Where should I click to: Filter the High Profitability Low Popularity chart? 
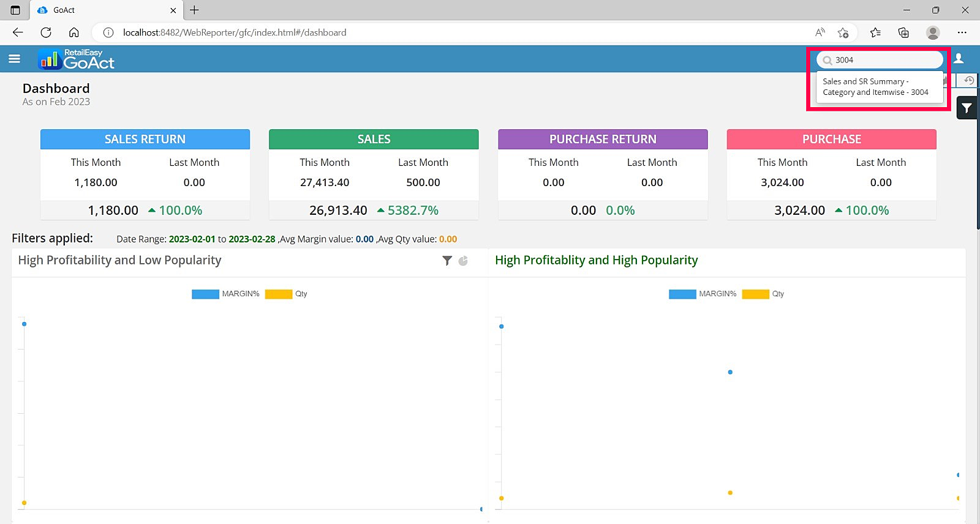(x=447, y=261)
